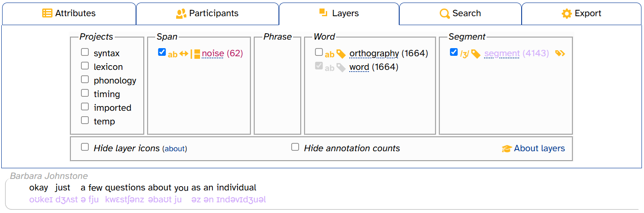Screen dimensions: 644x213
Task: Click the Export gear icon
Action: coord(566,14)
